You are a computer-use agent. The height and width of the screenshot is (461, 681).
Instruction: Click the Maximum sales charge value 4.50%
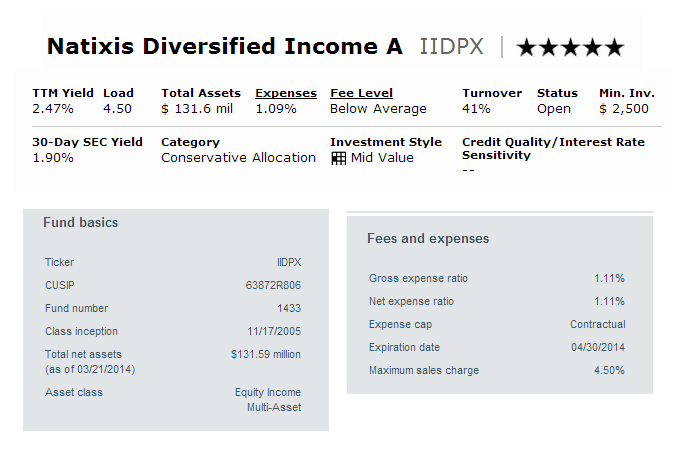(x=609, y=371)
